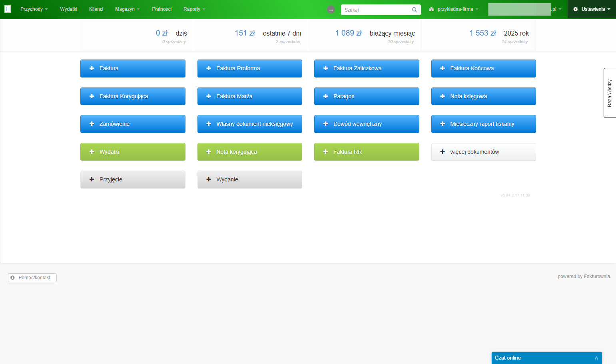Create a new Faktura Końcowa
This screenshot has width=616, height=364.
pyautogui.click(x=484, y=68)
